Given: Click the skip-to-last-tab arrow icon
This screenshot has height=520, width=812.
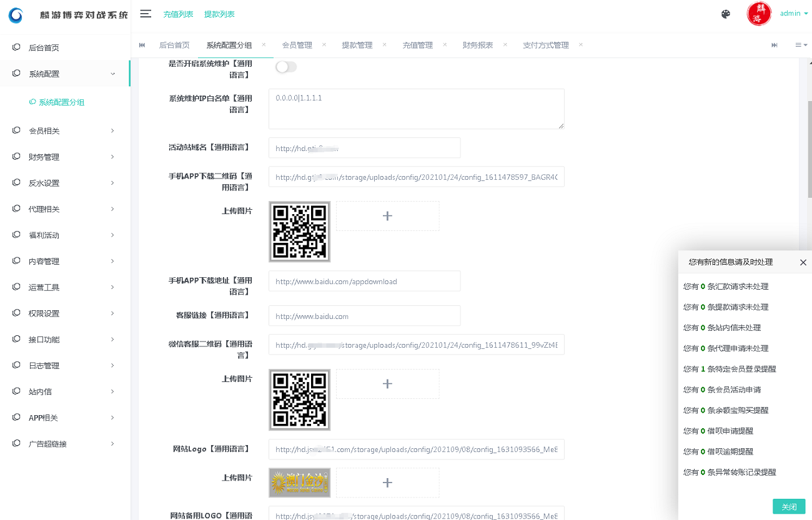Looking at the screenshot, I should [775, 45].
